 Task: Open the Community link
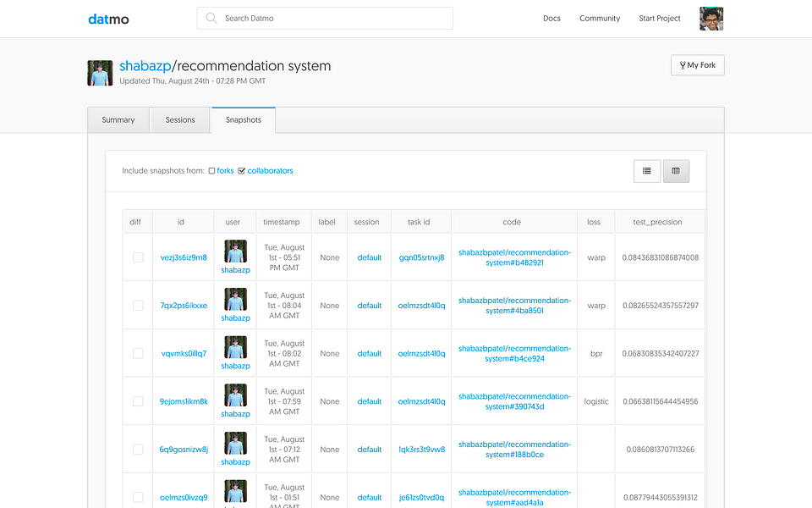tap(600, 18)
